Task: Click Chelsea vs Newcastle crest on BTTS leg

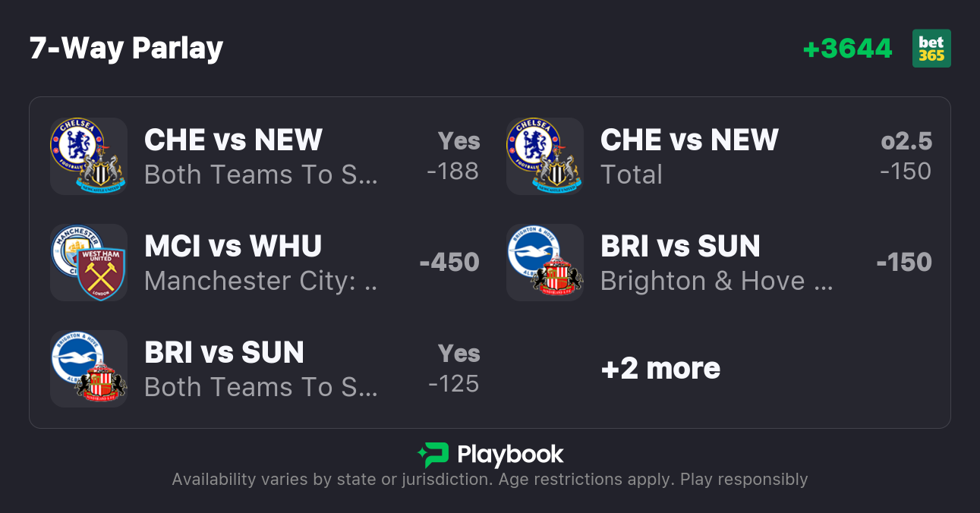Action: (88, 156)
